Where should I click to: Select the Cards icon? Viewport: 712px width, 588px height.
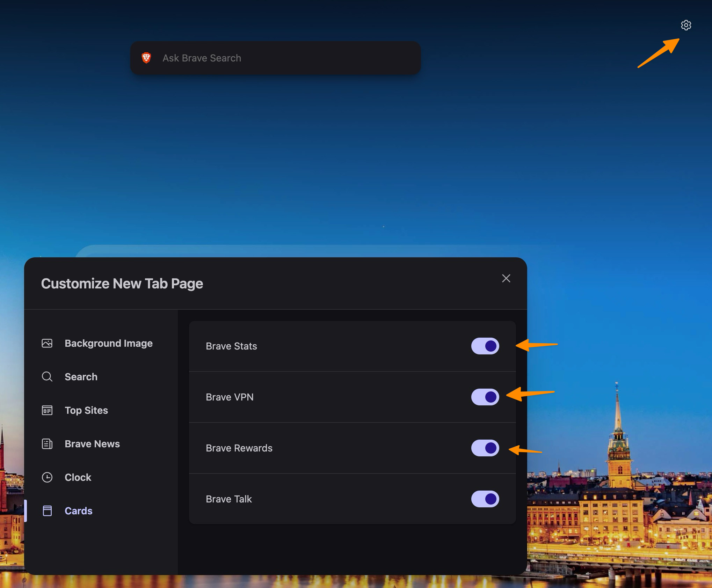click(47, 510)
